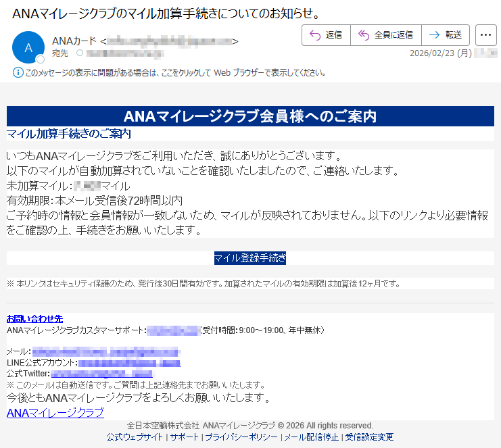Click the '未加算マイル' line
The width and height of the screenshot is (501, 448).
point(68,186)
